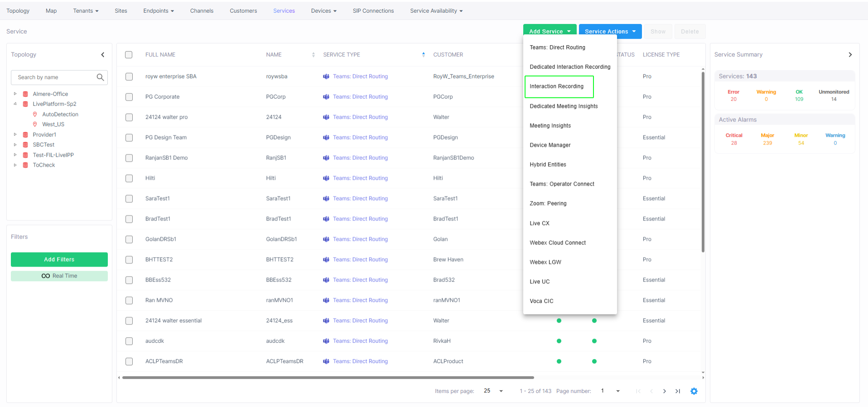
Task: Open Teams: Direct Routing link for SaraTest1
Action: pos(360,199)
